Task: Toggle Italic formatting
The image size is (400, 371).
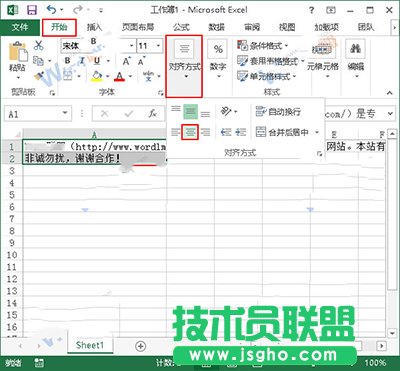Action: point(82,61)
